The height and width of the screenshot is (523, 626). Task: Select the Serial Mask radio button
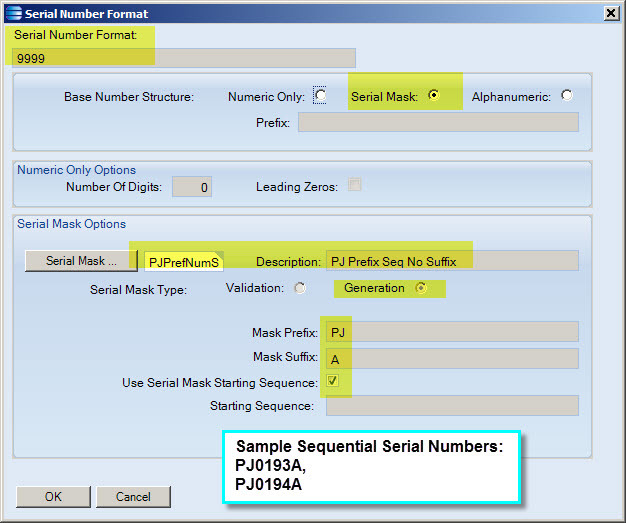click(434, 95)
